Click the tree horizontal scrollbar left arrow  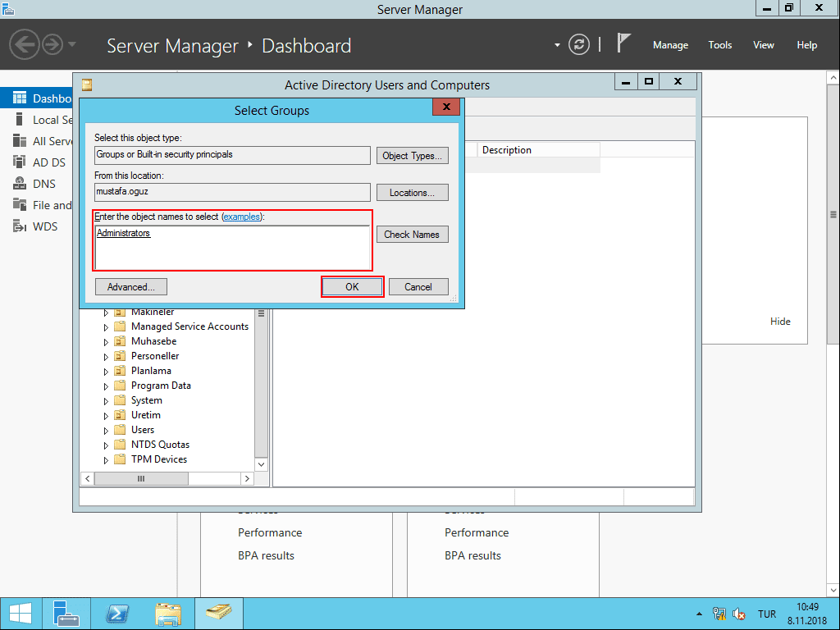point(87,479)
